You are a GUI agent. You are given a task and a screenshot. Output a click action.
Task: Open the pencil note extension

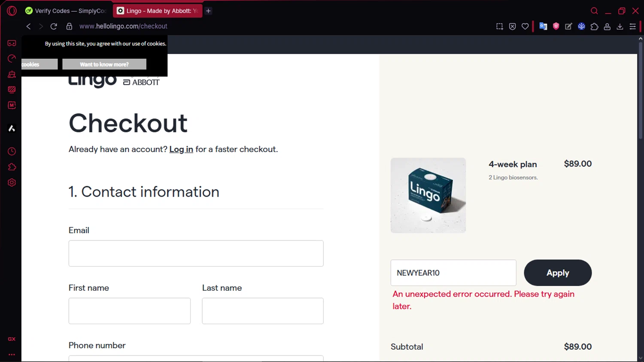tap(568, 26)
